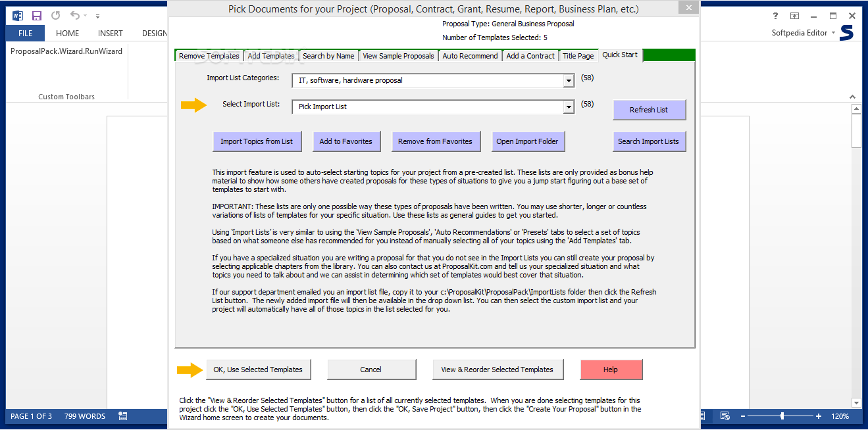Confirm with OK, Use Selected Templates
Screen dimensions: 868x430
pos(258,370)
